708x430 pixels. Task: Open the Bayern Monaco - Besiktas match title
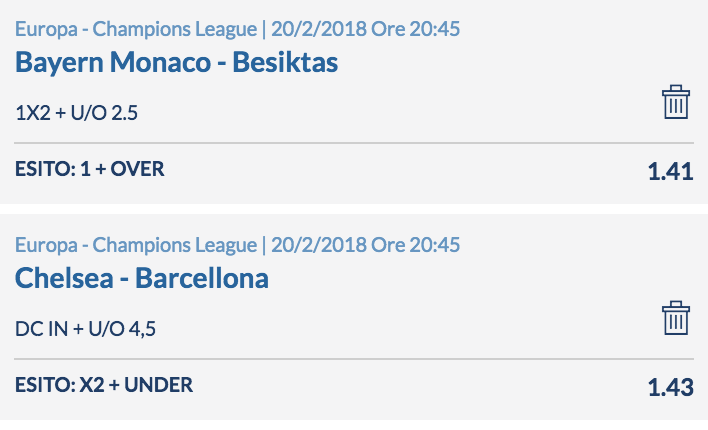177,62
